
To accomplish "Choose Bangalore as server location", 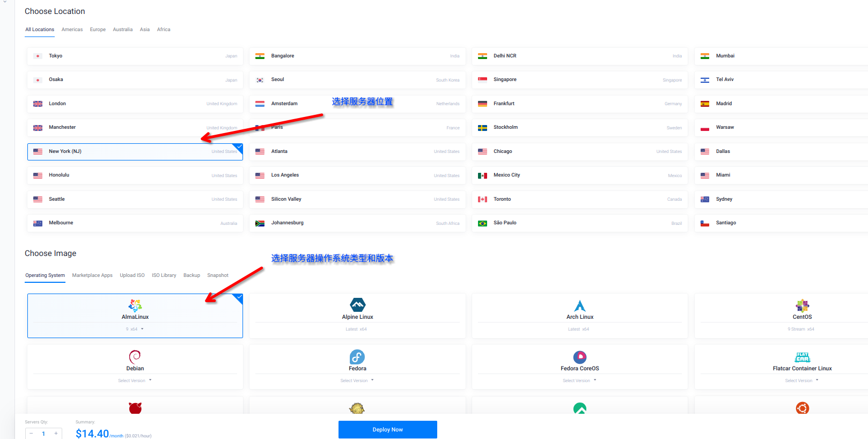I will point(357,56).
